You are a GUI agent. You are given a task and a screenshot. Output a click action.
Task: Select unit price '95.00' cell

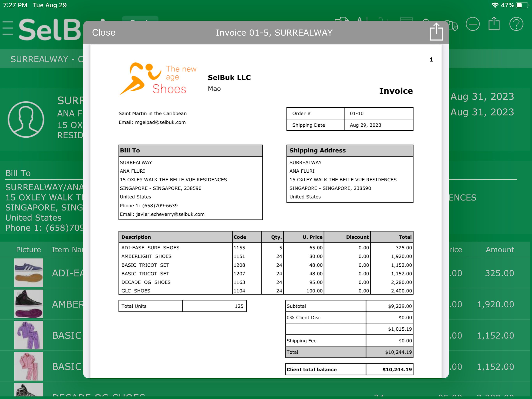click(316, 282)
